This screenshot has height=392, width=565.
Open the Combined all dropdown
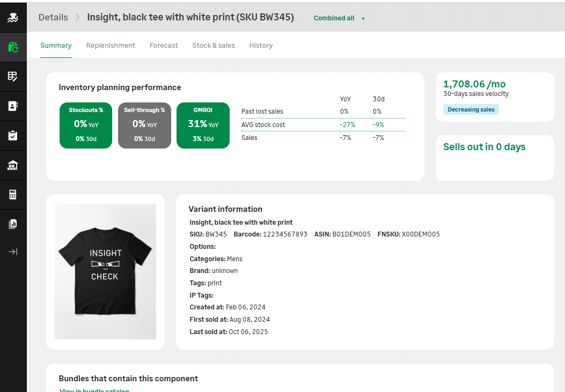(x=334, y=18)
